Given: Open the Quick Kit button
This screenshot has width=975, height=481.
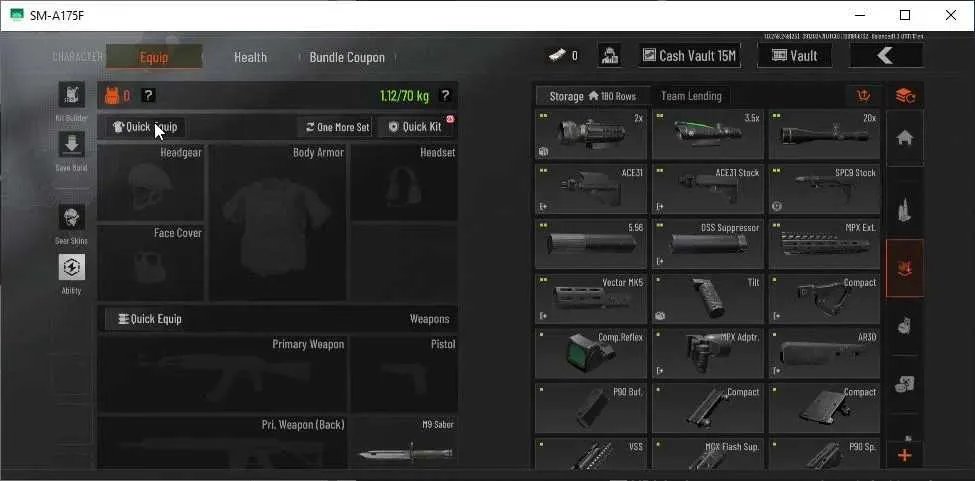Looking at the screenshot, I should pos(416,127).
